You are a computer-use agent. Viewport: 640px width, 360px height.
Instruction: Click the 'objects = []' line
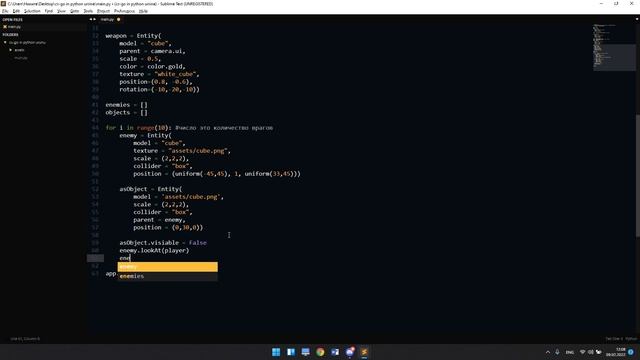(x=127, y=113)
